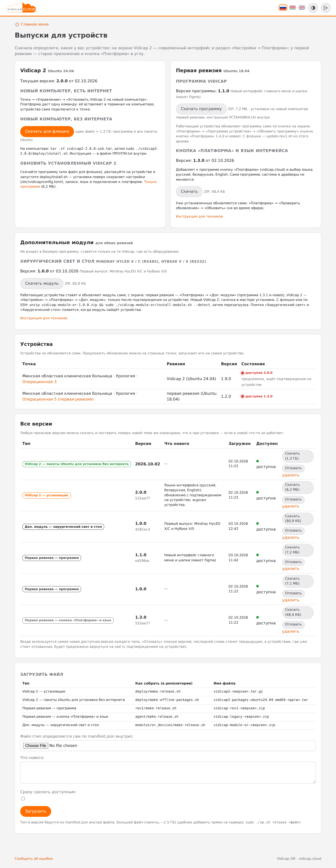Toggle the dark theme contrast icon
Image resolution: width=336 pixels, height=868 pixels.
pos(313,8)
